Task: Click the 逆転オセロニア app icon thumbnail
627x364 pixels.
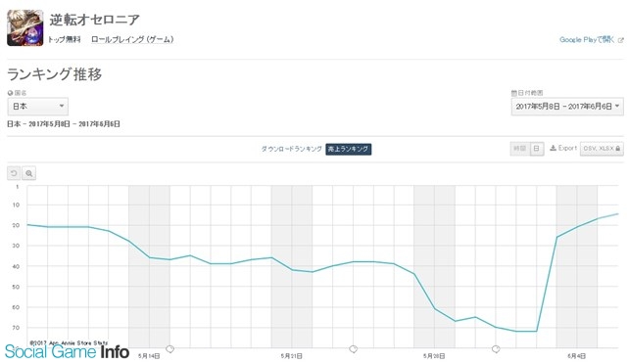Action: tap(25, 28)
